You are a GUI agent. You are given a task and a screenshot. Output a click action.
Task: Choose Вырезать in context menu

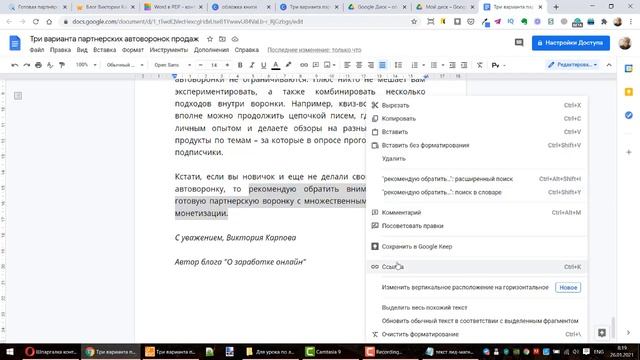coord(477,105)
